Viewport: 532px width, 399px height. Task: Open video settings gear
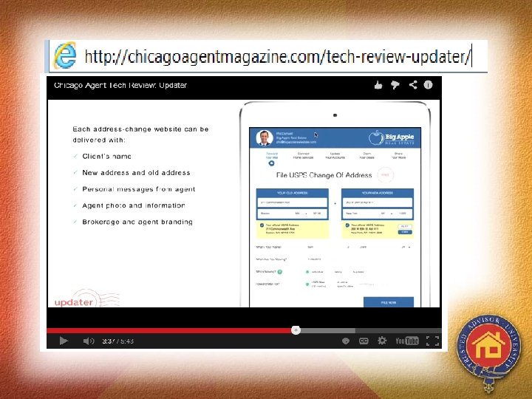tap(382, 341)
